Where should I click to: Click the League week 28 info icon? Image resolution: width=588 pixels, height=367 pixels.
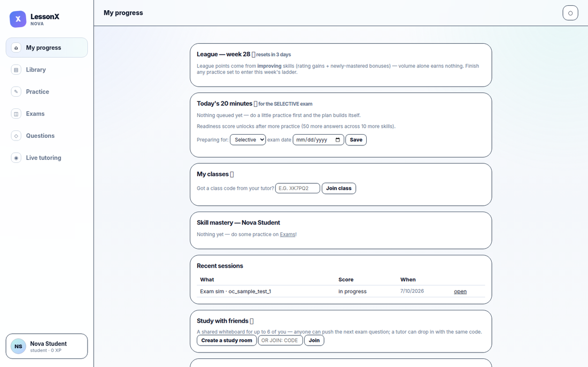253,54
